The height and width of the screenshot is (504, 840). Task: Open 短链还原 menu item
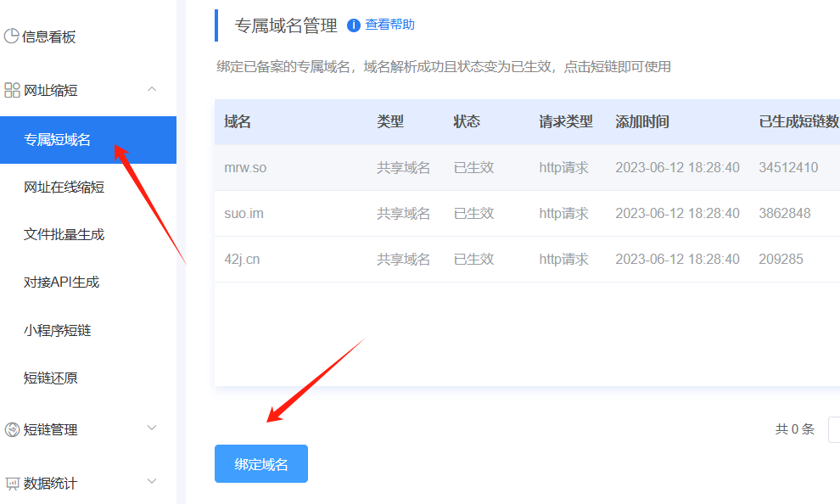click(x=50, y=378)
